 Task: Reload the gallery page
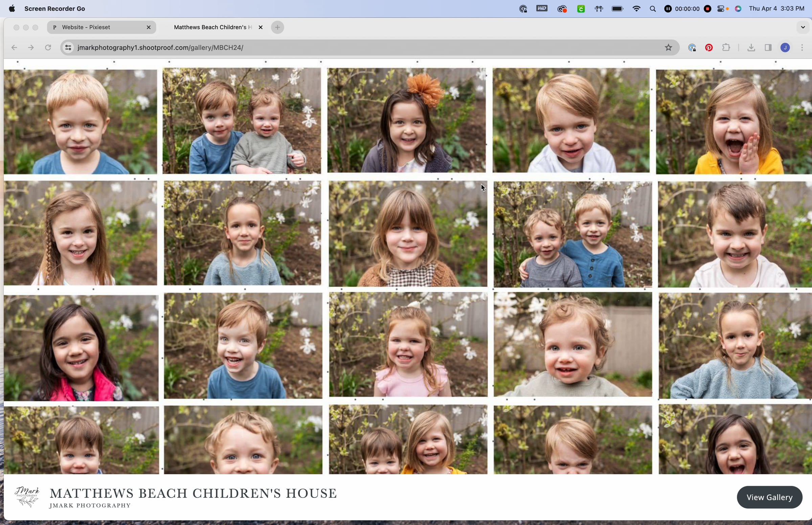click(48, 47)
